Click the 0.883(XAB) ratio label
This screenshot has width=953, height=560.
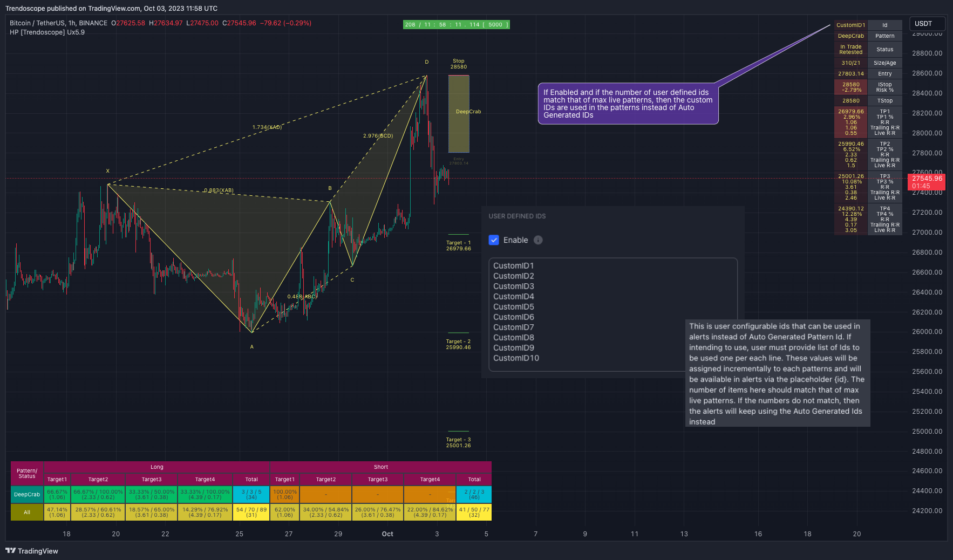click(x=219, y=190)
